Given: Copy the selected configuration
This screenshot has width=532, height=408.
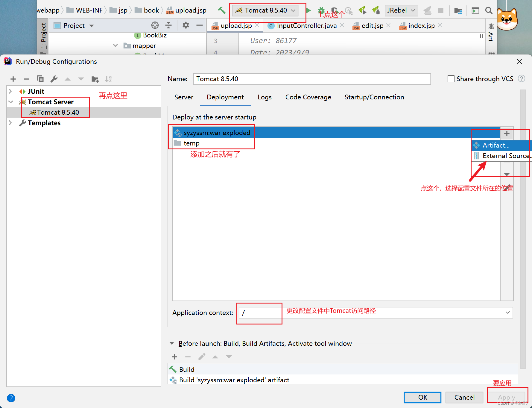Looking at the screenshot, I should (x=40, y=79).
